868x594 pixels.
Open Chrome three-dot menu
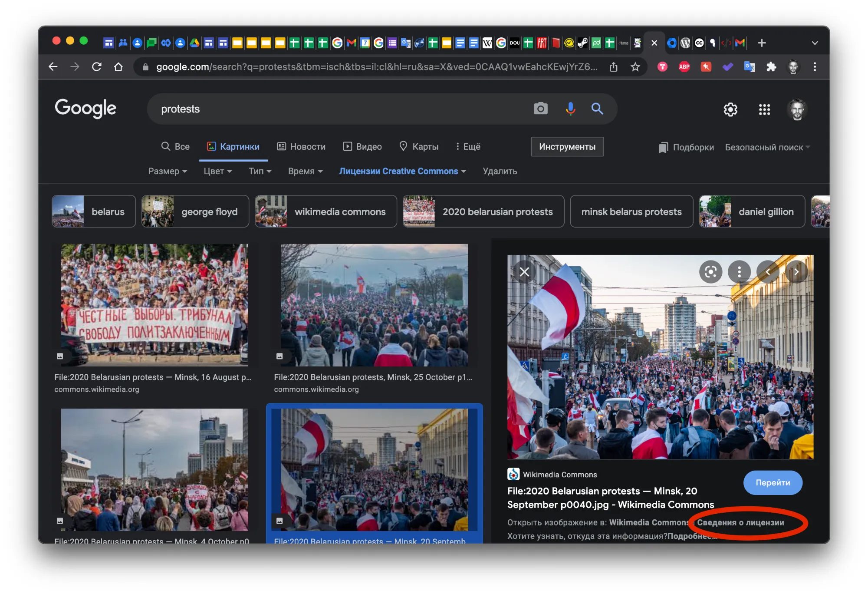(815, 67)
